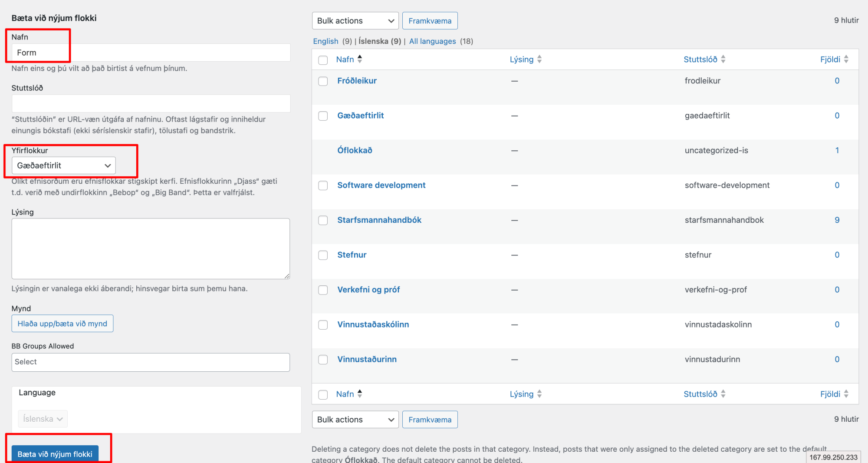Click sort arrows beside top Stuttslóð header

723,59
